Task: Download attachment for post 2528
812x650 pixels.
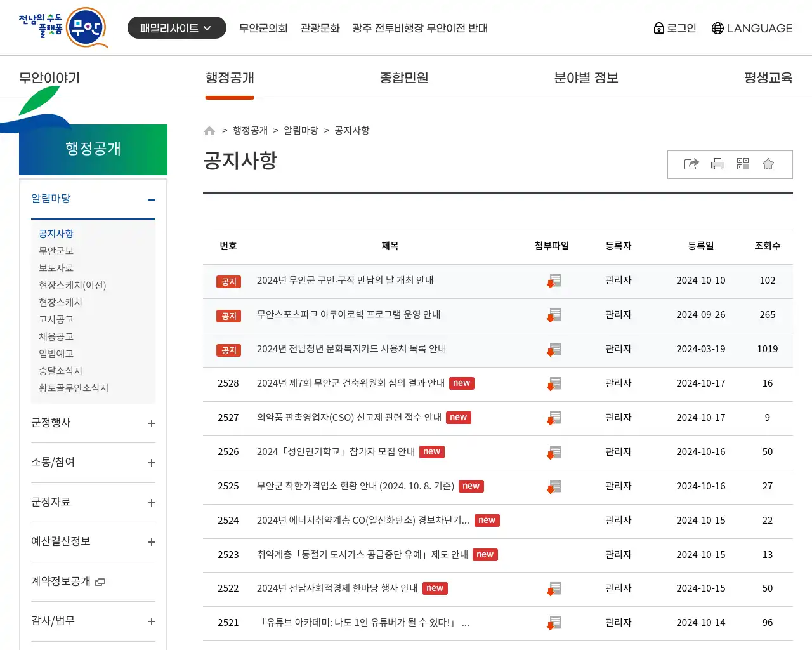Action: pos(554,384)
